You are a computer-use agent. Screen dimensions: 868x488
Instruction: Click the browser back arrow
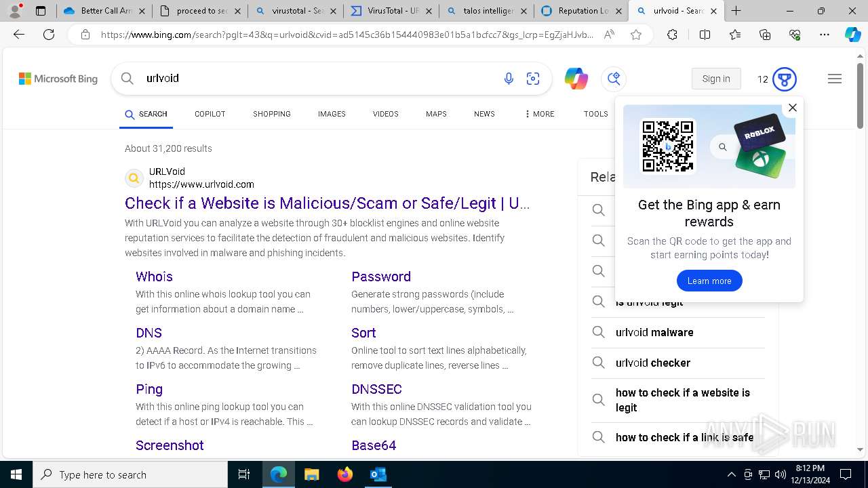[19, 35]
